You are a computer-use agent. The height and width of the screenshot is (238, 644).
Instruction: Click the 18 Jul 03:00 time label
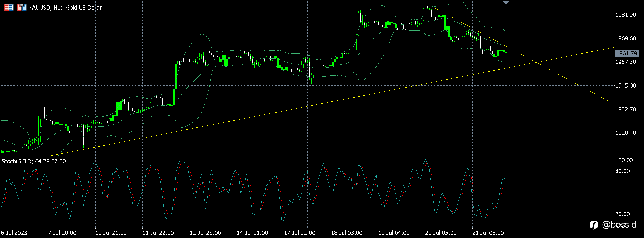[x=347, y=233]
